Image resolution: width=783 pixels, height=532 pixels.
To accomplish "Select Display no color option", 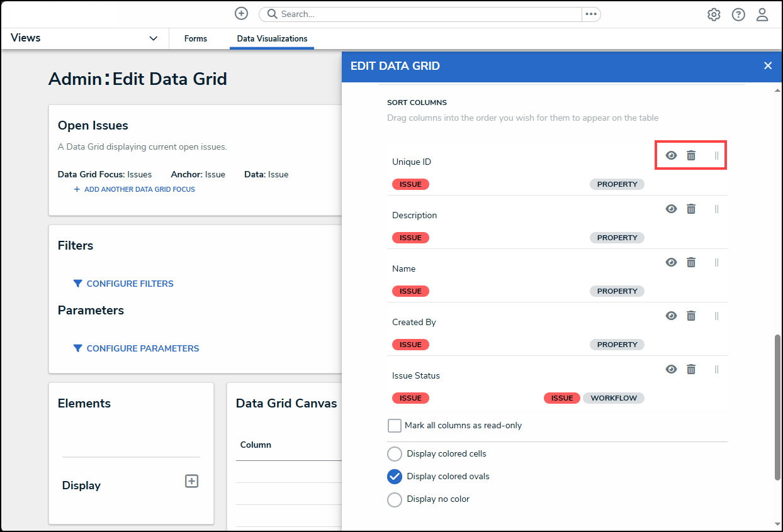I will tap(395, 499).
